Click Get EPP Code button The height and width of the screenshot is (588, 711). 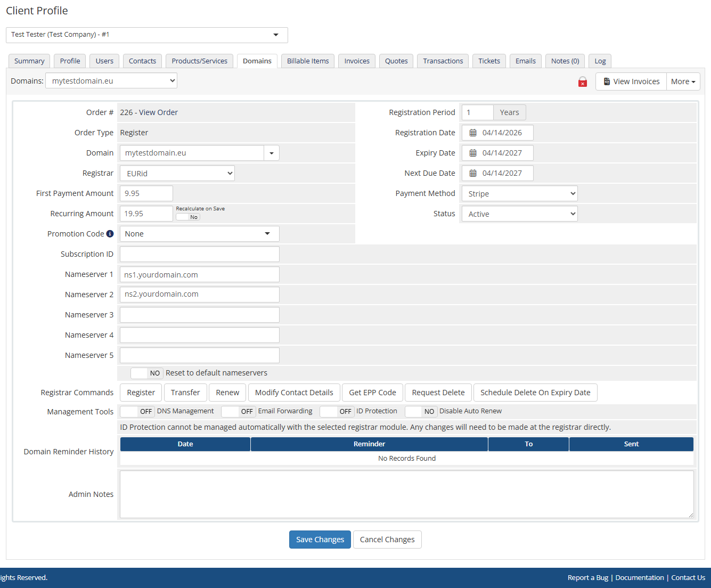click(x=372, y=393)
